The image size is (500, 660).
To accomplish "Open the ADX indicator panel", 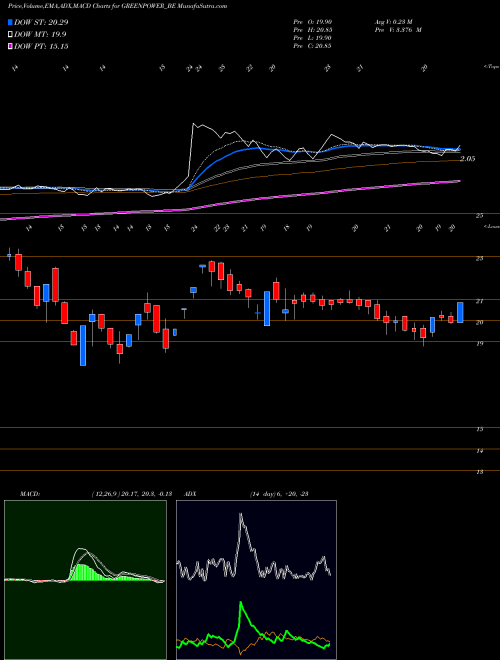I will pos(256,580).
